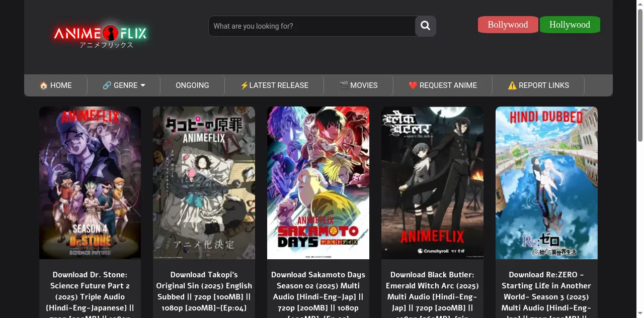
Task: Open the 'Download Takopi's Original Sin' link
Action: [x=204, y=291]
